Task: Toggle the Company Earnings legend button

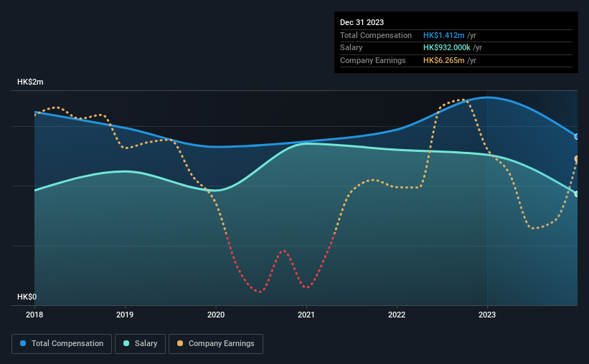Action: [216, 344]
